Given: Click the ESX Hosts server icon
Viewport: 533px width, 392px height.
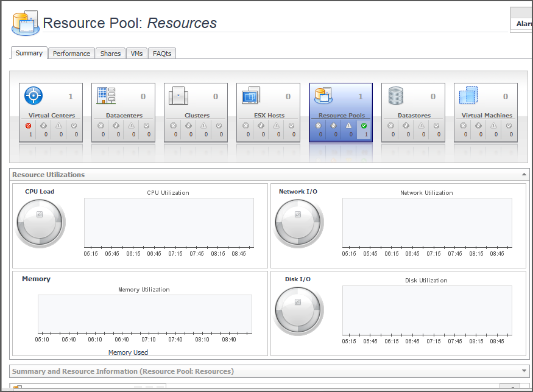Looking at the screenshot, I should click(250, 96).
